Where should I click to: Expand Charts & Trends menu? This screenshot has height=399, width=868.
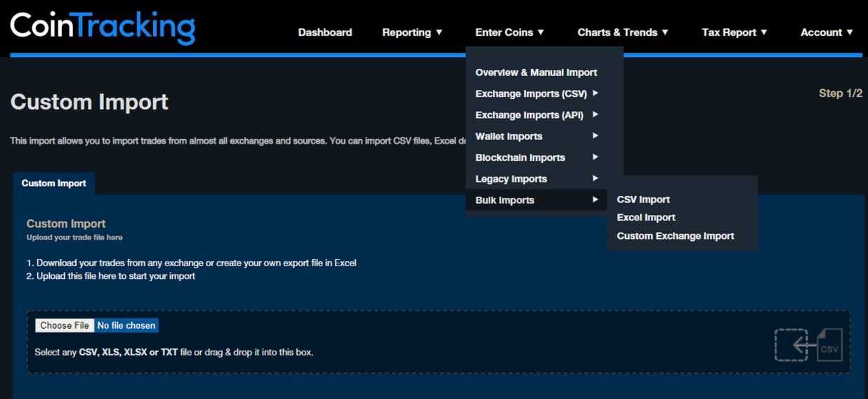point(623,32)
